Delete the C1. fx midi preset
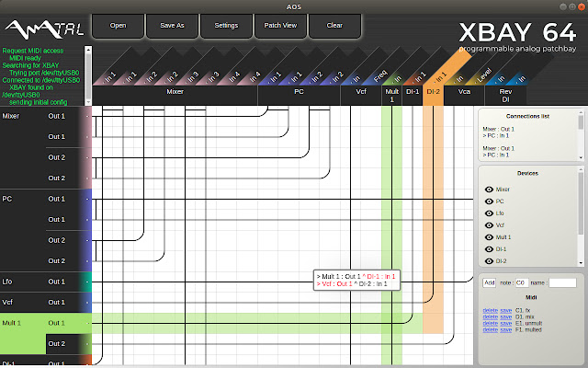Image resolution: width=588 pixels, height=368 pixels. (x=490, y=311)
